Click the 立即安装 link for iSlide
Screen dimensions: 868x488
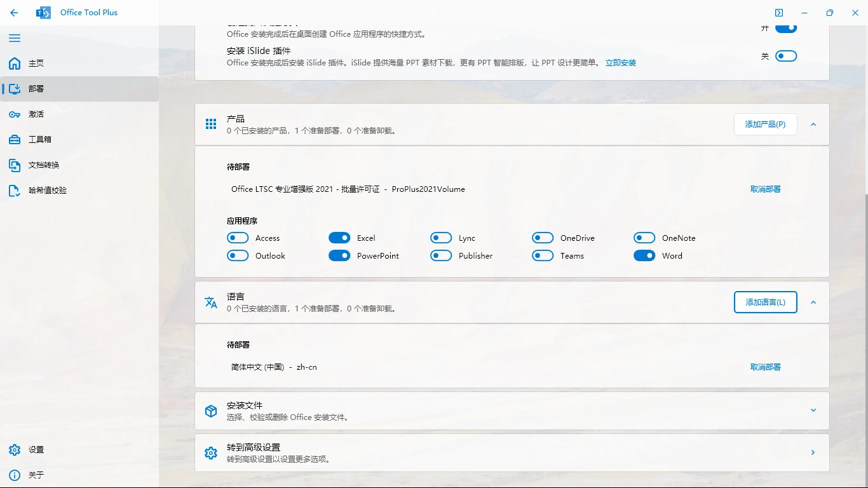tap(621, 63)
